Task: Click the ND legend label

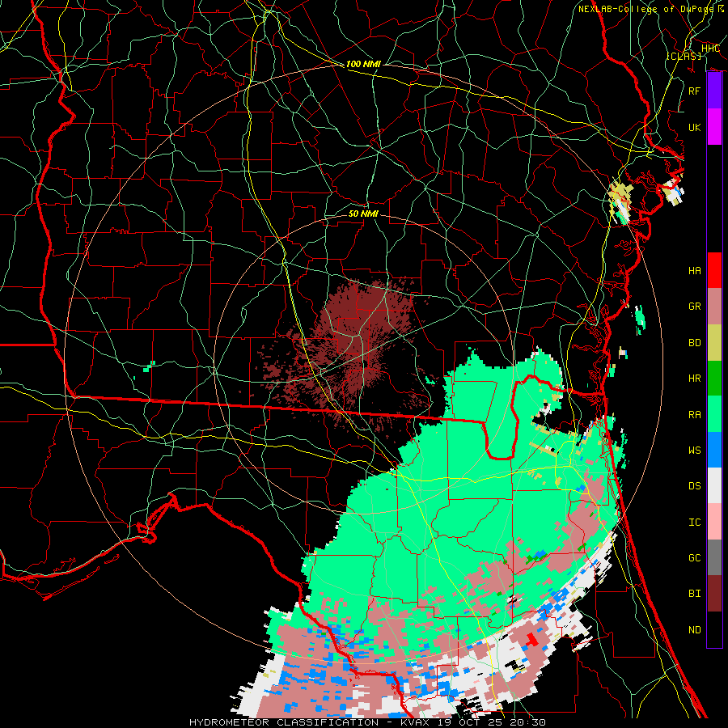Action: tap(694, 630)
